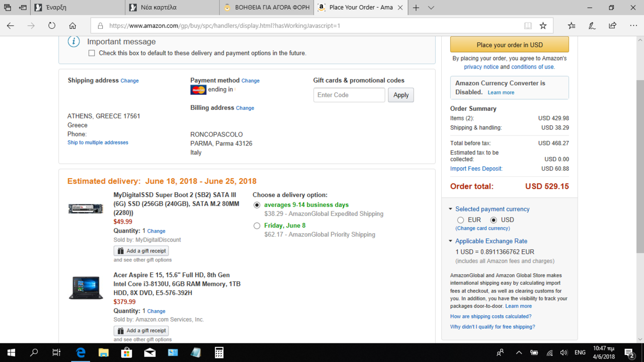This screenshot has height=362, width=644.
Task: Click Apply promotional code button
Action: 401,95
